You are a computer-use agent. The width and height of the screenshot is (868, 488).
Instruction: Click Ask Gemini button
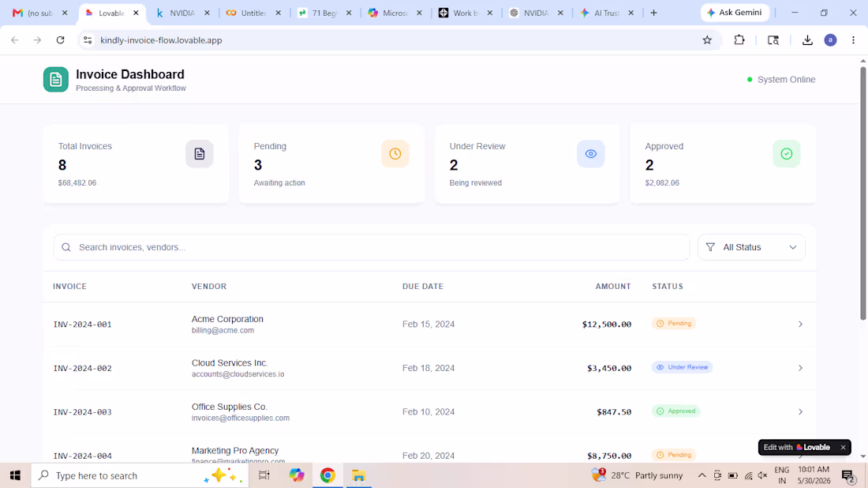[735, 12]
